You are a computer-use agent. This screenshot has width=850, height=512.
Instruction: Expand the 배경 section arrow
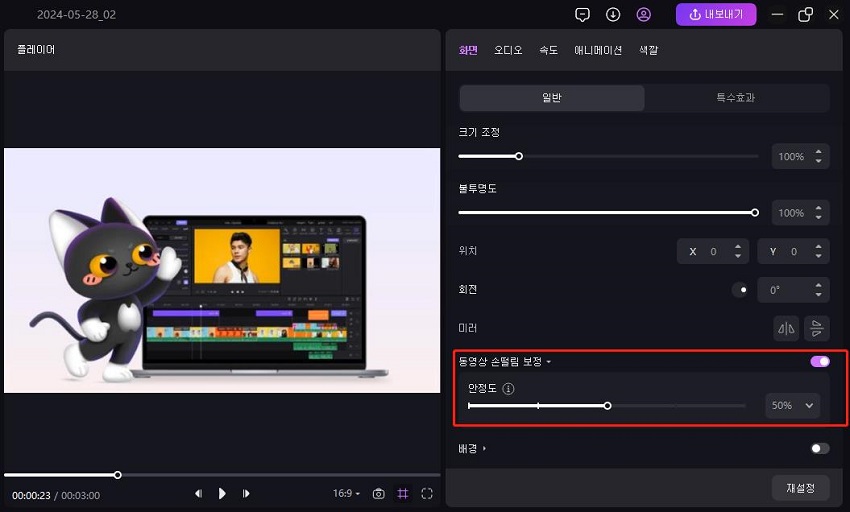[485, 449]
